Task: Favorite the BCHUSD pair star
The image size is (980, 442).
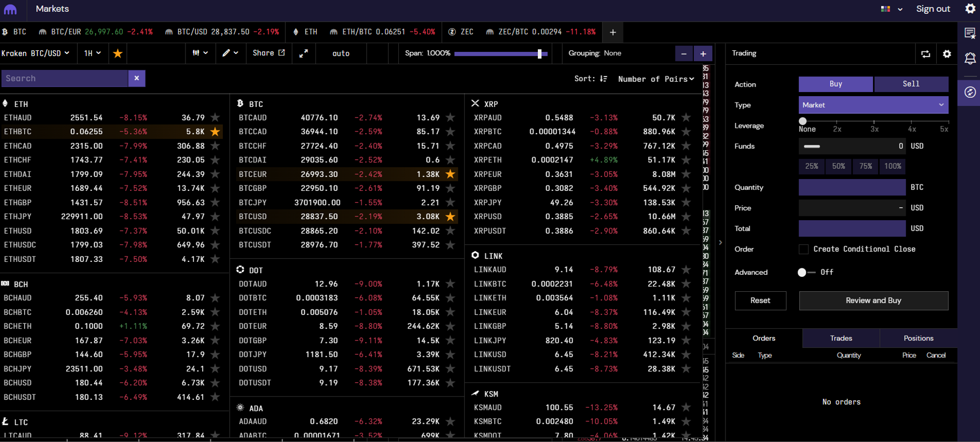Action: 215,383
